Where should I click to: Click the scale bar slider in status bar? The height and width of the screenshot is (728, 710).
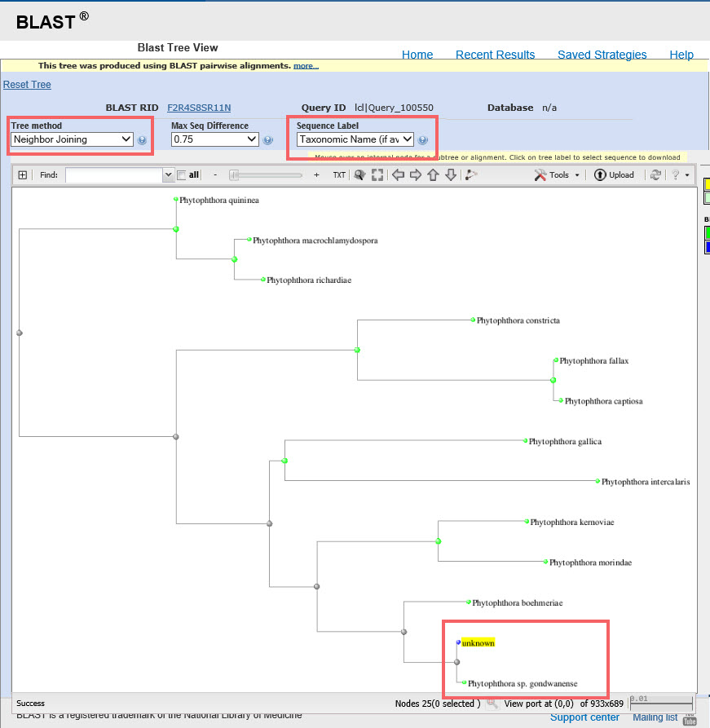[661, 704]
